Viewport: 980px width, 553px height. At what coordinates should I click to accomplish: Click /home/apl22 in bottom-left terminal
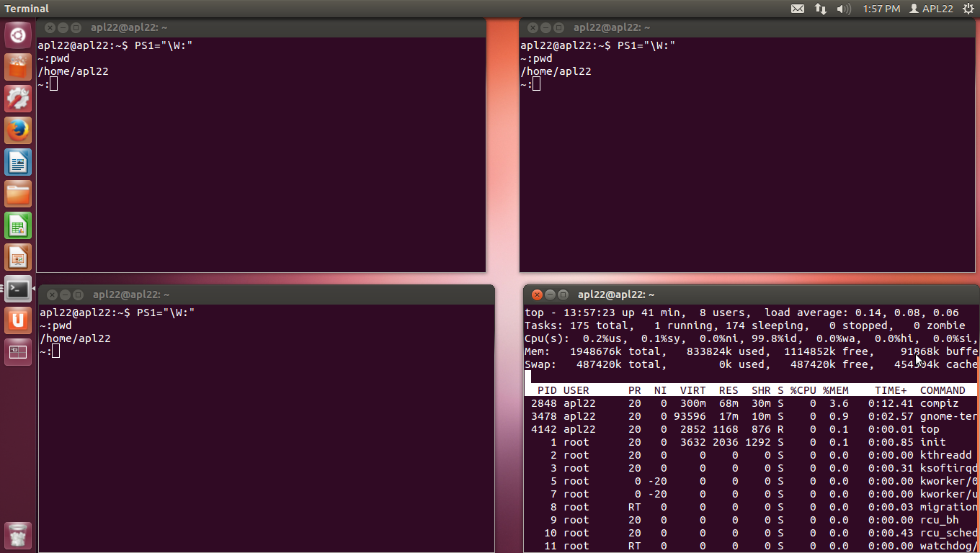tap(75, 338)
